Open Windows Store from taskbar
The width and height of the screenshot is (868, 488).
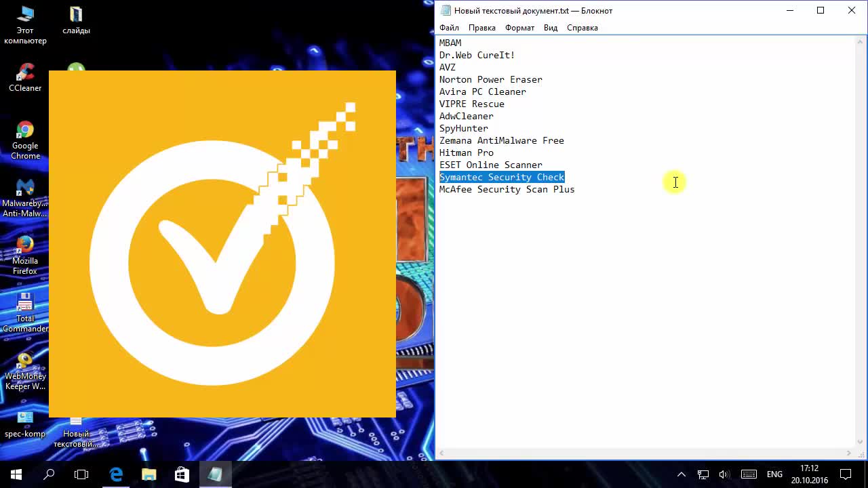[x=182, y=474]
